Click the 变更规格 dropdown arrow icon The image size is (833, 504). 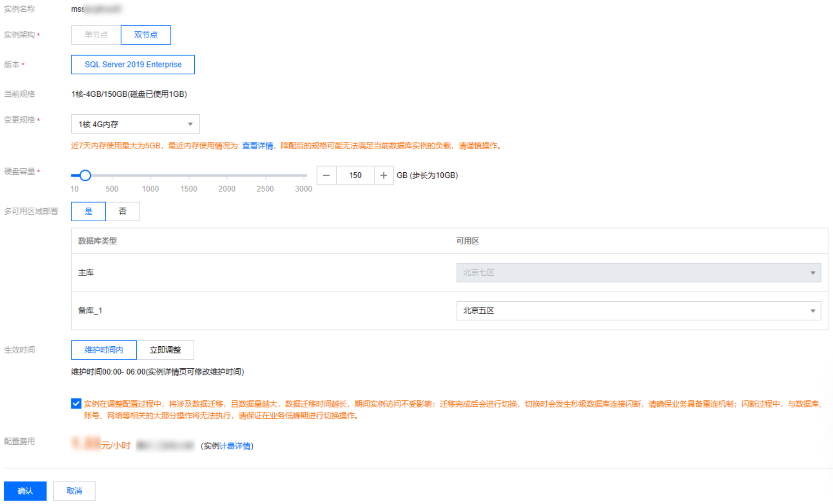click(x=190, y=124)
